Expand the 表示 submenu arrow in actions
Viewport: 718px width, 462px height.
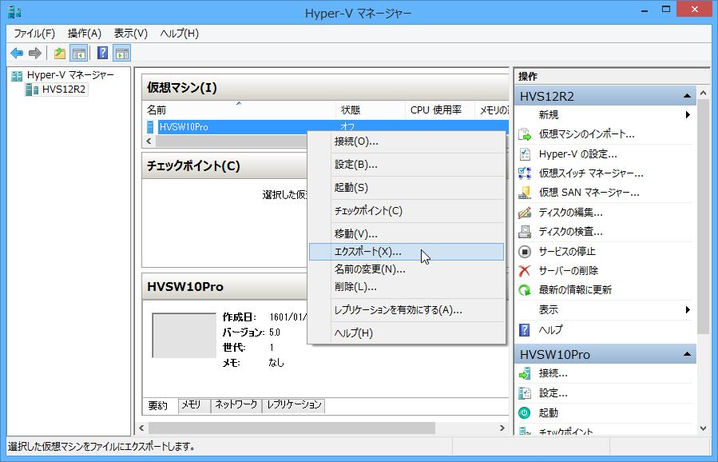[688, 310]
